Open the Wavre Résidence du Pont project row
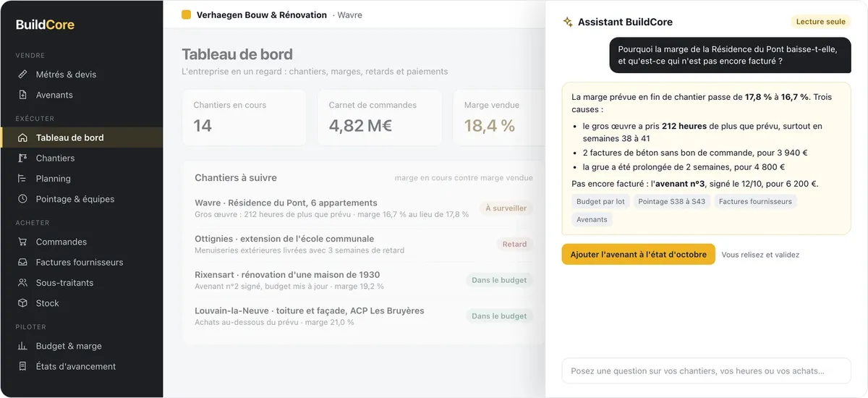Screen dimensions: 868x398 pyautogui.click(x=364, y=208)
